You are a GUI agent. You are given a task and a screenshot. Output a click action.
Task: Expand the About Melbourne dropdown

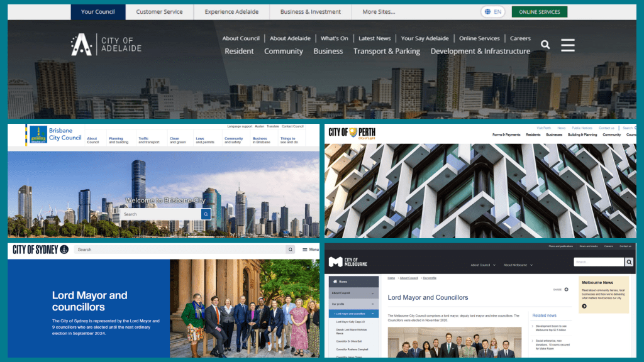point(518,265)
